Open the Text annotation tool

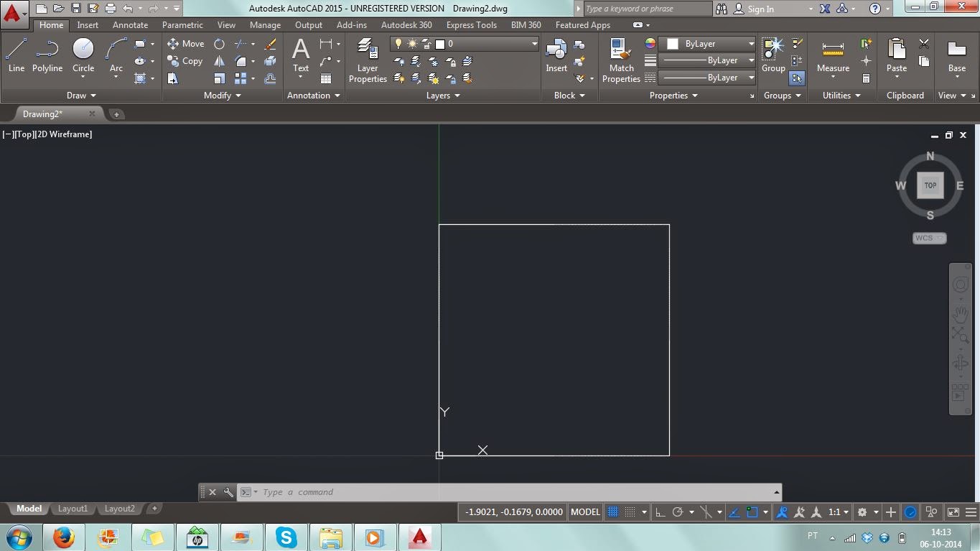click(x=301, y=56)
